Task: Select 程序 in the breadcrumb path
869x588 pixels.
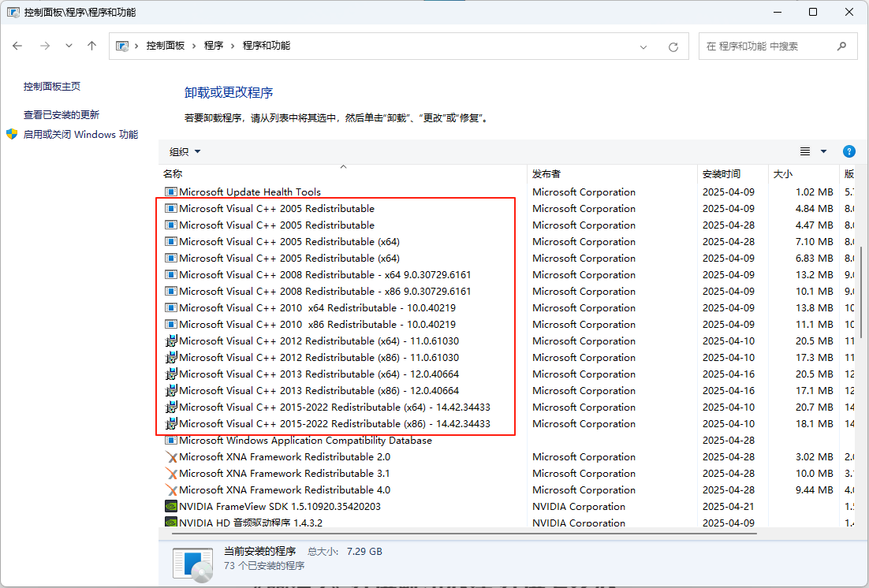Action: tap(214, 46)
